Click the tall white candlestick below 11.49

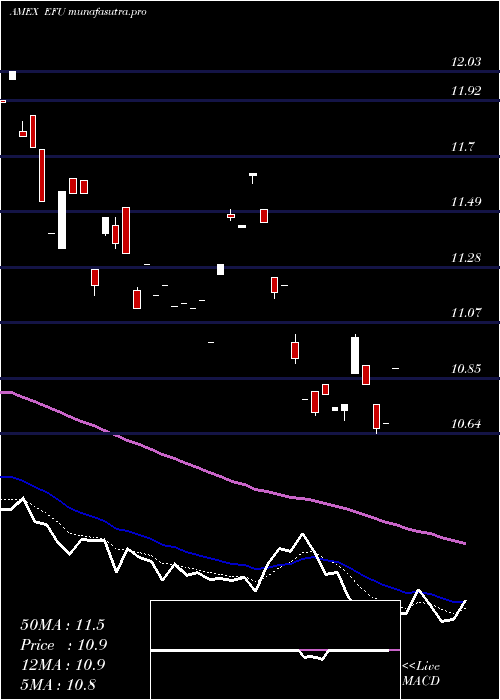(x=62, y=220)
